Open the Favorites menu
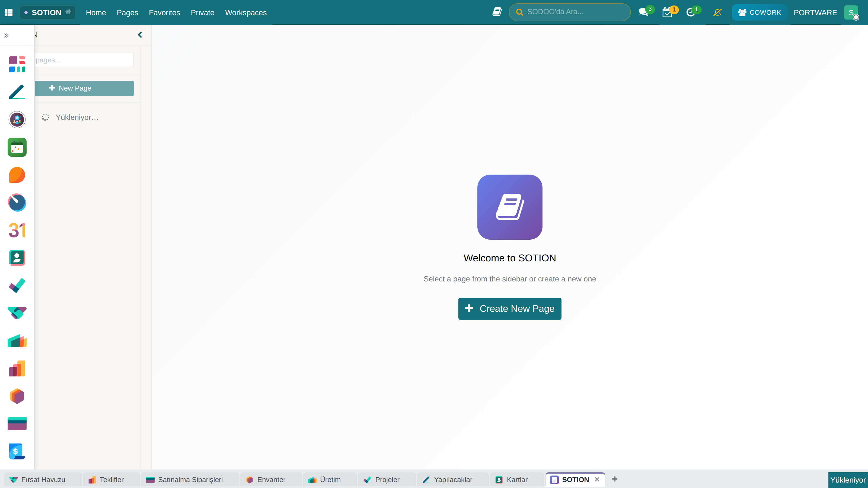868x488 pixels. tap(164, 12)
